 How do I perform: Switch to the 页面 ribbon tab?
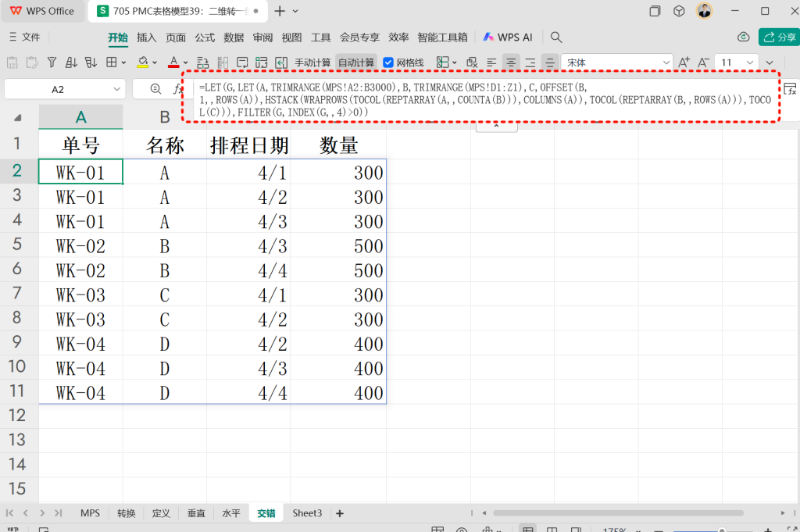(176, 37)
